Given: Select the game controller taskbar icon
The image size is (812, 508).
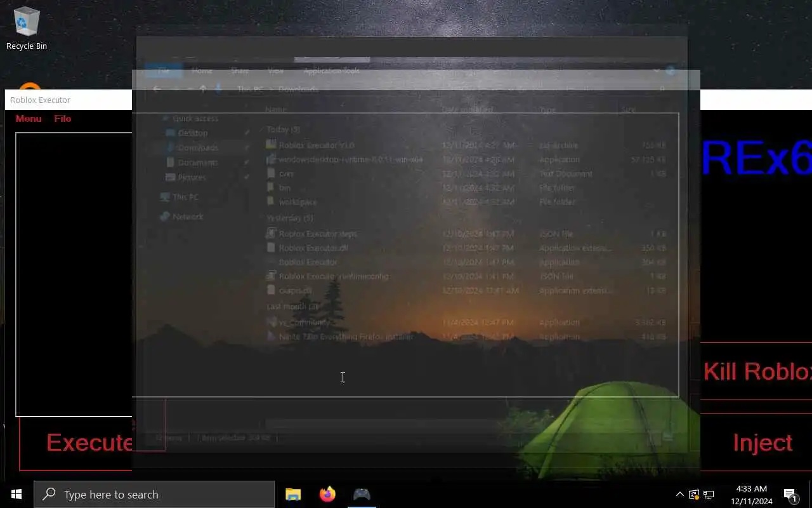Looking at the screenshot, I should pos(362,494).
